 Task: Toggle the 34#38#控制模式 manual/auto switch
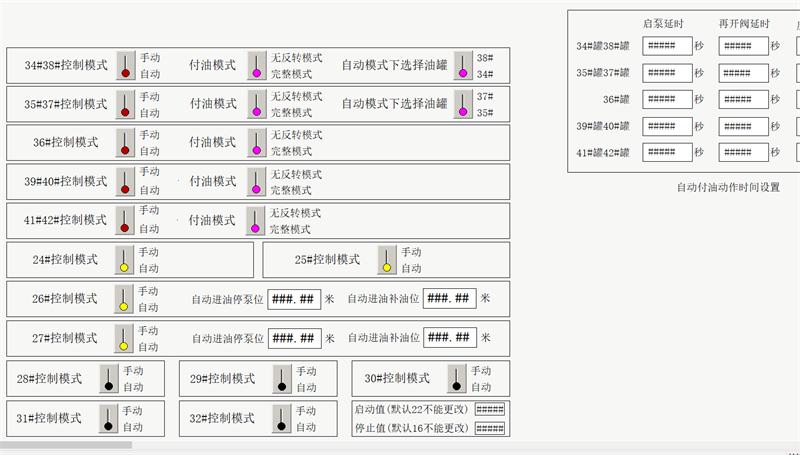pyautogui.click(x=125, y=65)
